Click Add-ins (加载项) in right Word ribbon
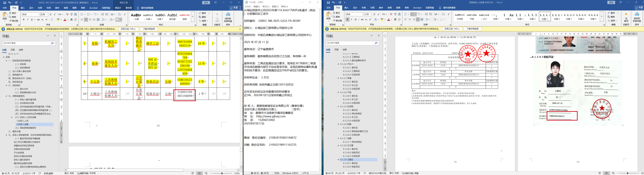The image size is (644, 175). 626,18
